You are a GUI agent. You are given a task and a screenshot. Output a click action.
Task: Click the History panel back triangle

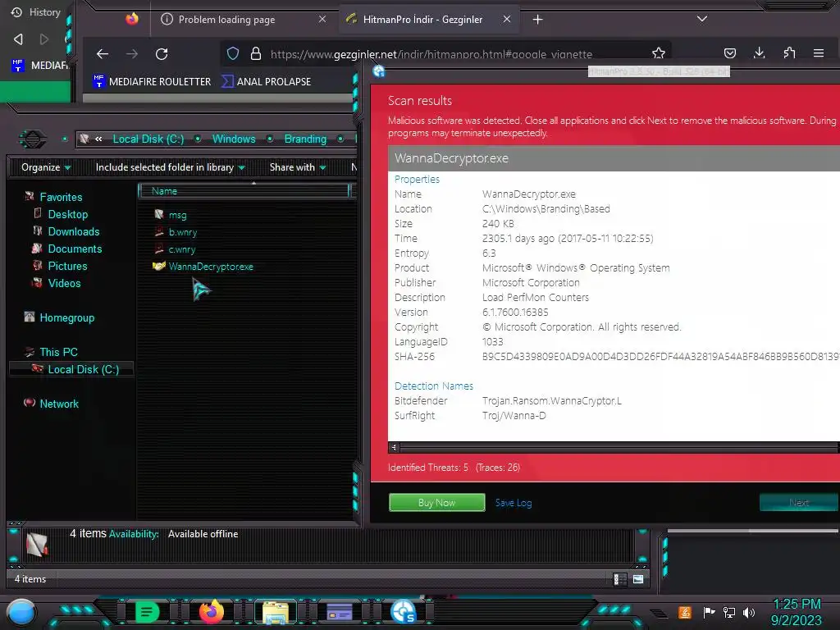click(18, 39)
